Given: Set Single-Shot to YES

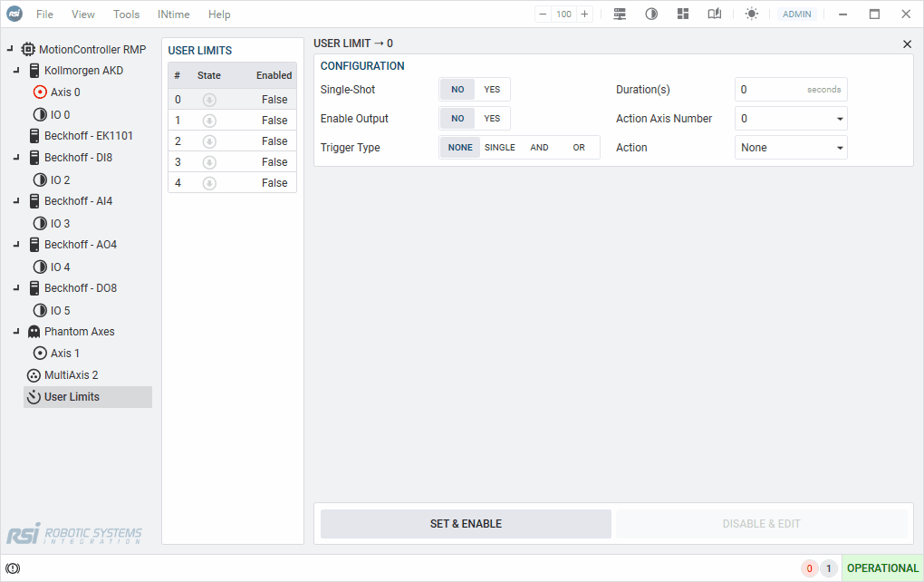Looking at the screenshot, I should pos(492,90).
